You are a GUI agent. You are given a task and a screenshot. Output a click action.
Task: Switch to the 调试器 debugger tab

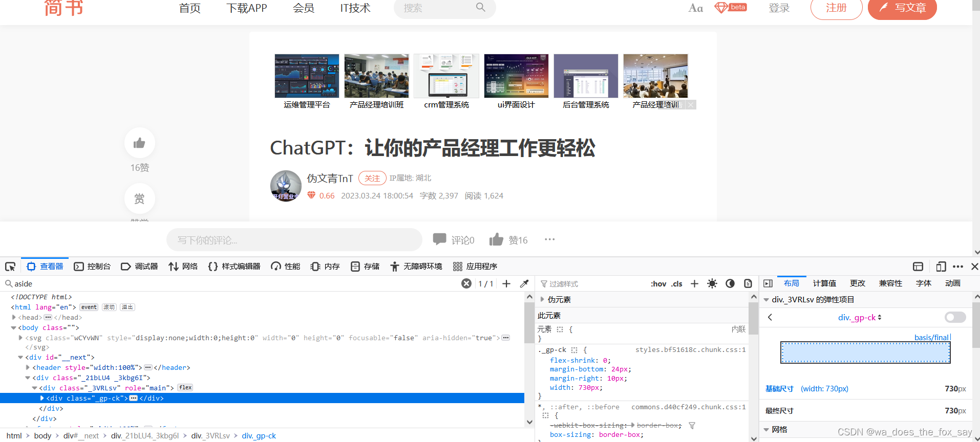pyautogui.click(x=139, y=267)
